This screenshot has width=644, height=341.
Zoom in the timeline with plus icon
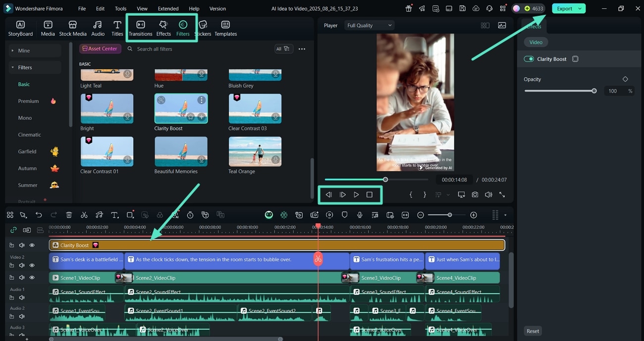(474, 215)
